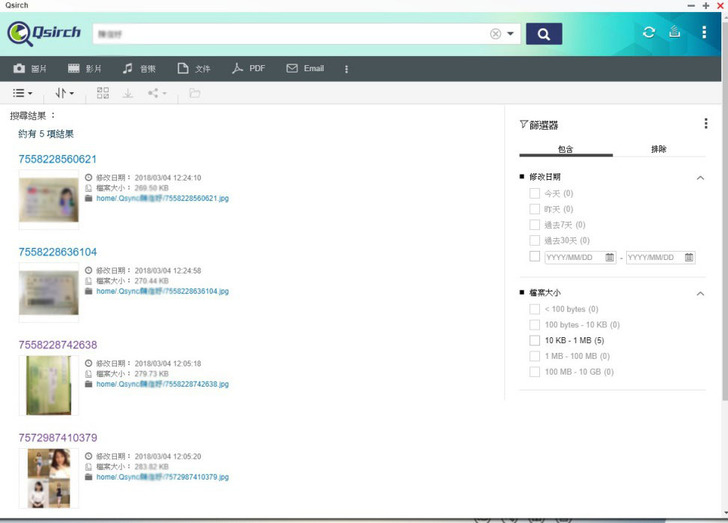Open the header three-dot menu
The width and height of the screenshot is (728, 523).
point(704,32)
